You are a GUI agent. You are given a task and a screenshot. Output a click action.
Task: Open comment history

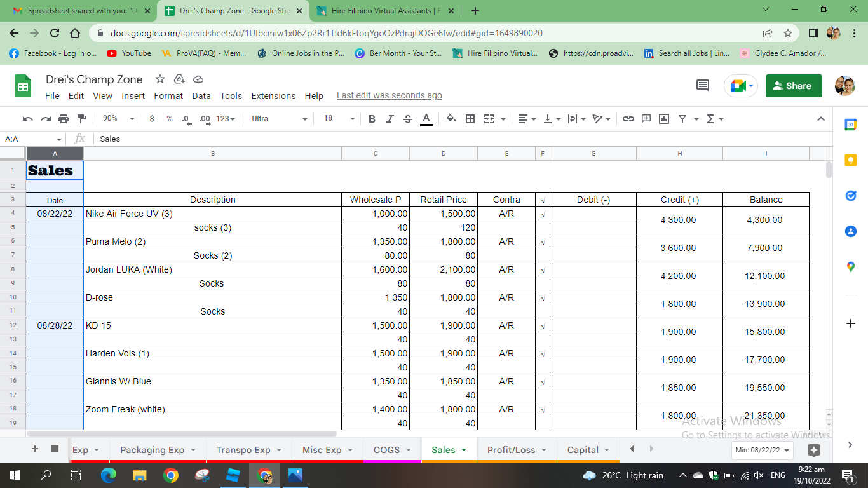(x=703, y=86)
